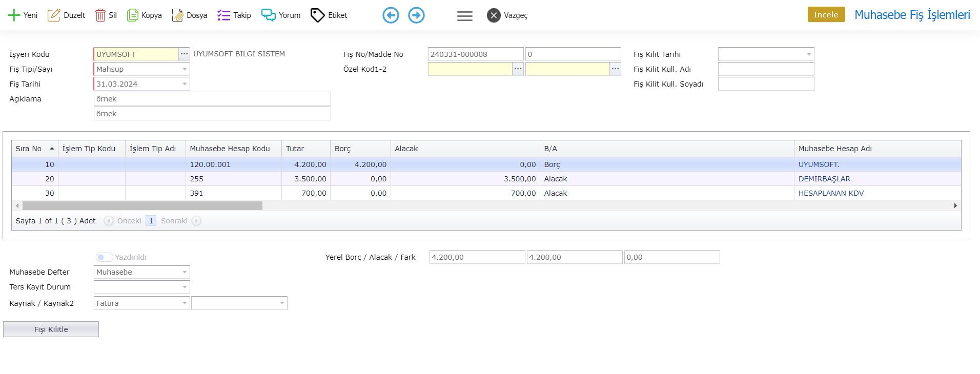The height and width of the screenshot is (374, 980).
Task: Go to next record with right arrow
Action: point(416,15)
